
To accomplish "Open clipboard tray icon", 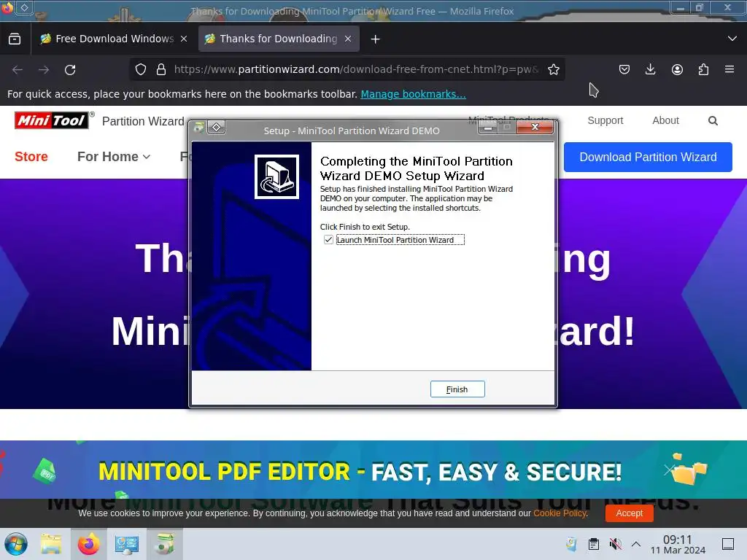I will click(x=593, y=544).
